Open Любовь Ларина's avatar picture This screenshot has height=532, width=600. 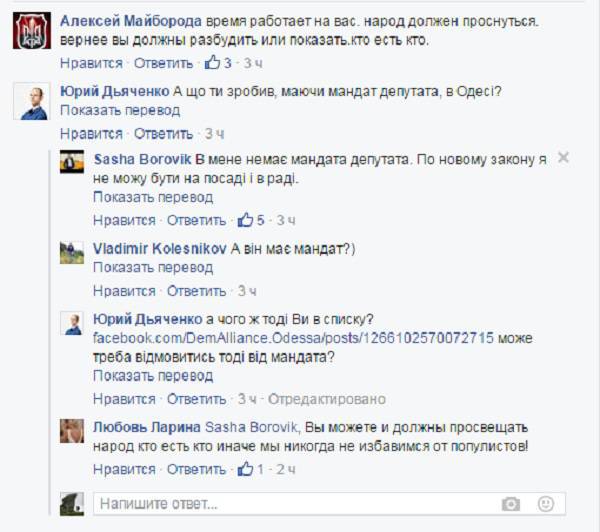pos(72,431)
